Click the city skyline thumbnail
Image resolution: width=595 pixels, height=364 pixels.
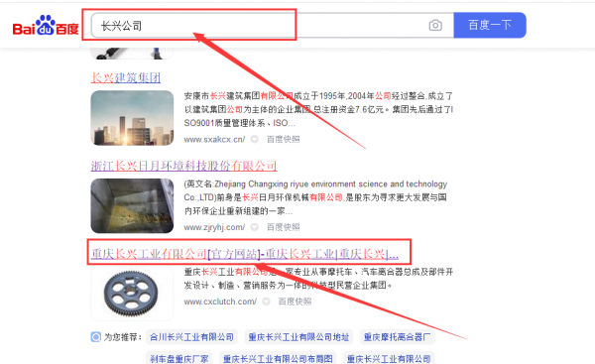tap(132, 118)
